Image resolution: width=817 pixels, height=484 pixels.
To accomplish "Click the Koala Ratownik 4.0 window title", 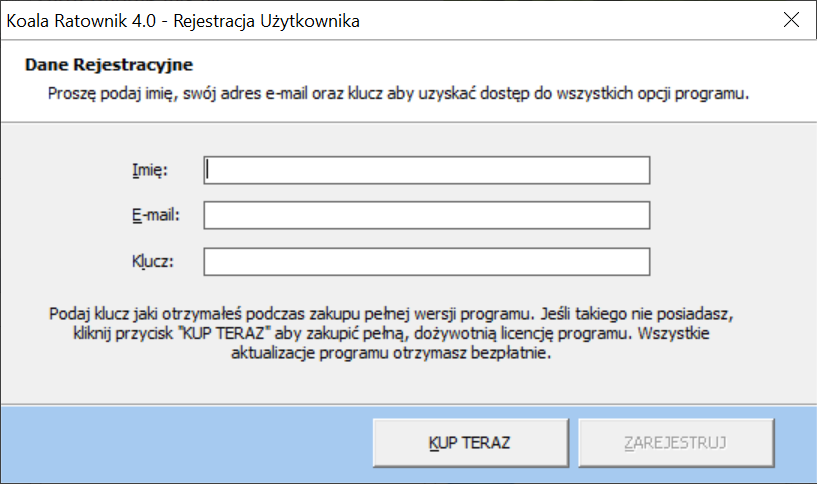I will coord(183,21).
